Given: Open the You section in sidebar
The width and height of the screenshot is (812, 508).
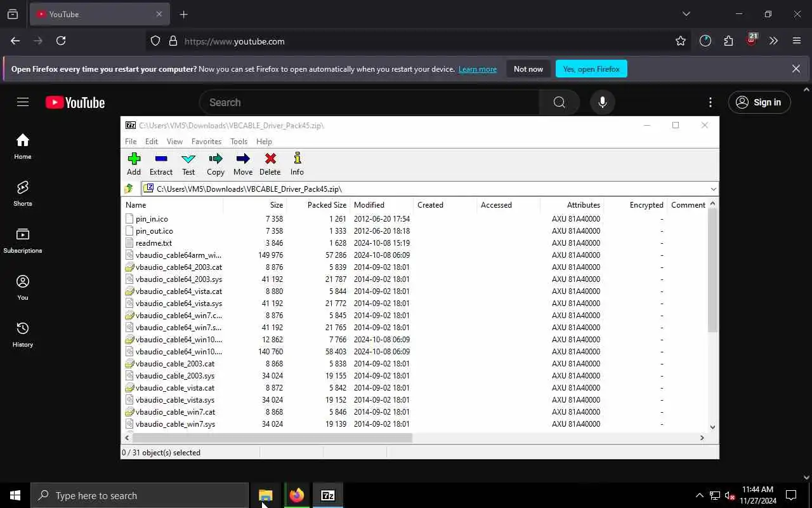Looking at the screenshot, I should click(23, 288).
